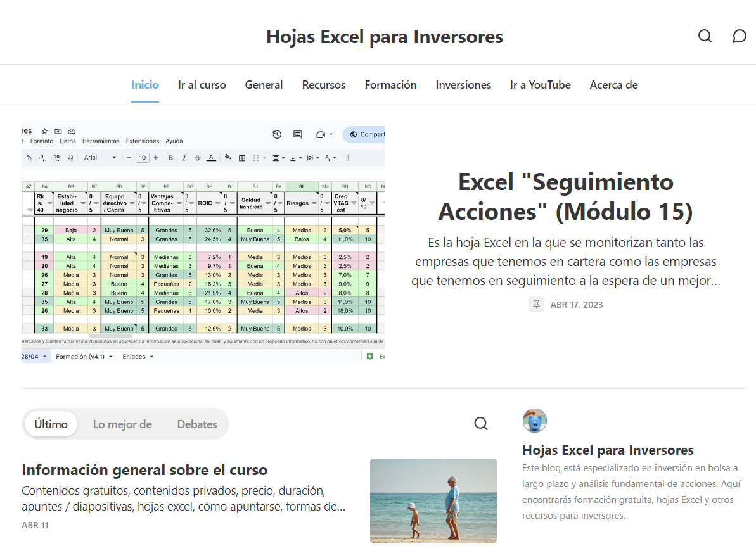Image resolution: width=756 pixels, height=553 pixels.
Task: Click the featured post summary starting 'Es la hoja Excel'
Action: click(565, 262)
